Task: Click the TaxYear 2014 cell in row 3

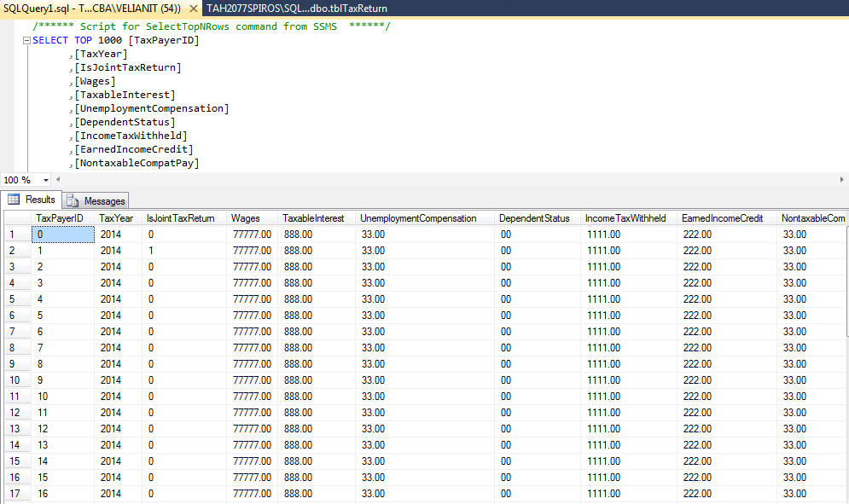Action: pyautogui.click(x=118, y=267)
